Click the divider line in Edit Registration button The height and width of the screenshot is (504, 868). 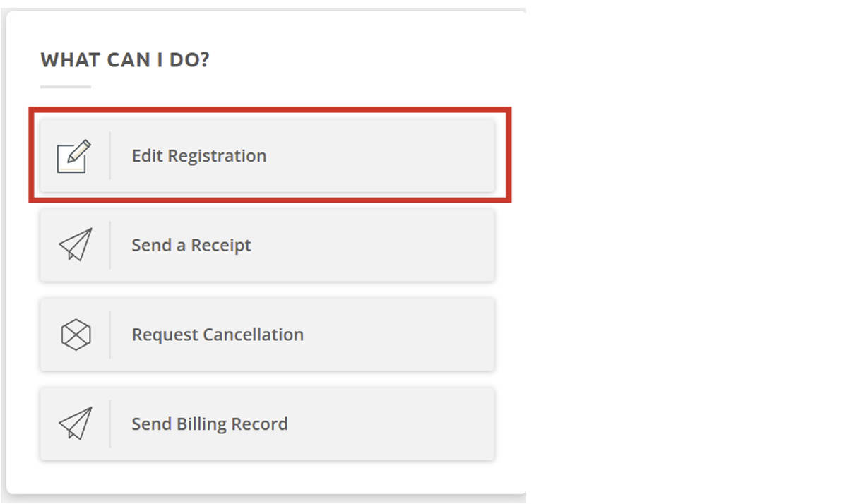click(x=110, y=155)
